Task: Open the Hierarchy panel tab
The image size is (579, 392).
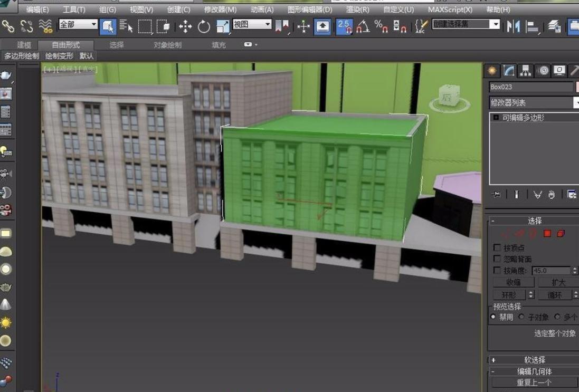Action: 525,71
